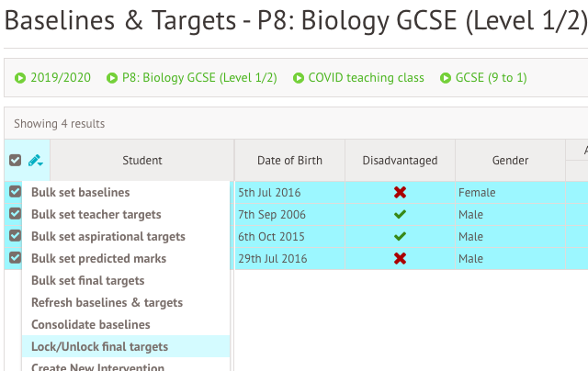Click the red cross in the 29th Jul 2016 row
The width and height of the screenshot is (588, 371).
(400, 259)
